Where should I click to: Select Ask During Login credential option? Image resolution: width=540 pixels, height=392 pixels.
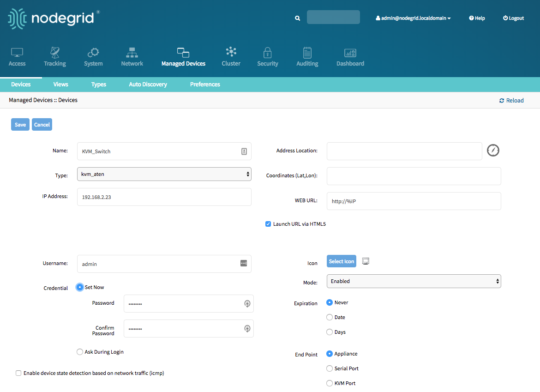tap(79, 352)
